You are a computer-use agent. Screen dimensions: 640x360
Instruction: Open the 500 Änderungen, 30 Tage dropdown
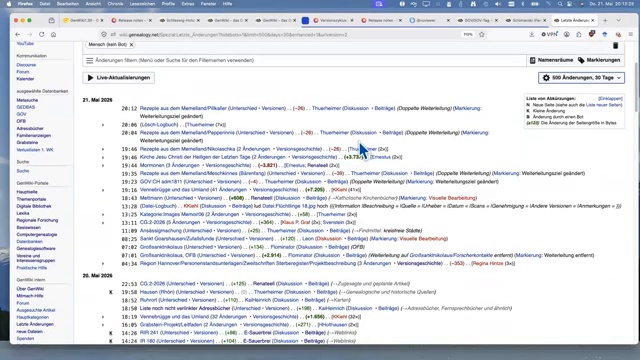coord(581,78)
